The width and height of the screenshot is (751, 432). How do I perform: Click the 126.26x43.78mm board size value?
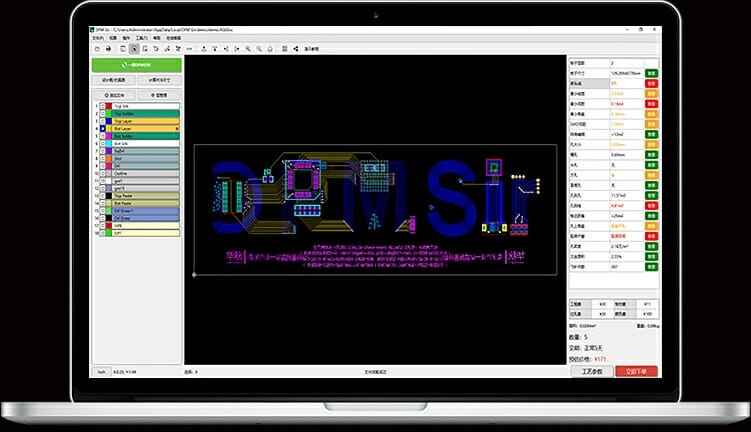tap(626, 73)
